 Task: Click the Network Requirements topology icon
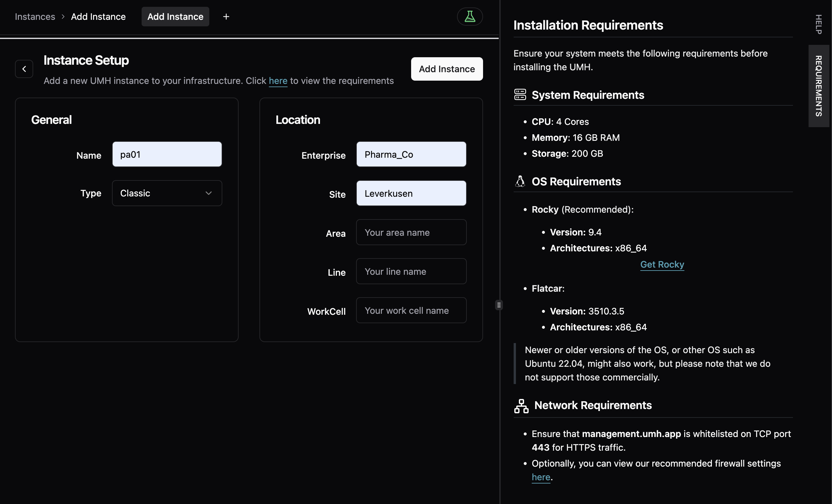click(x=521, y=405)
